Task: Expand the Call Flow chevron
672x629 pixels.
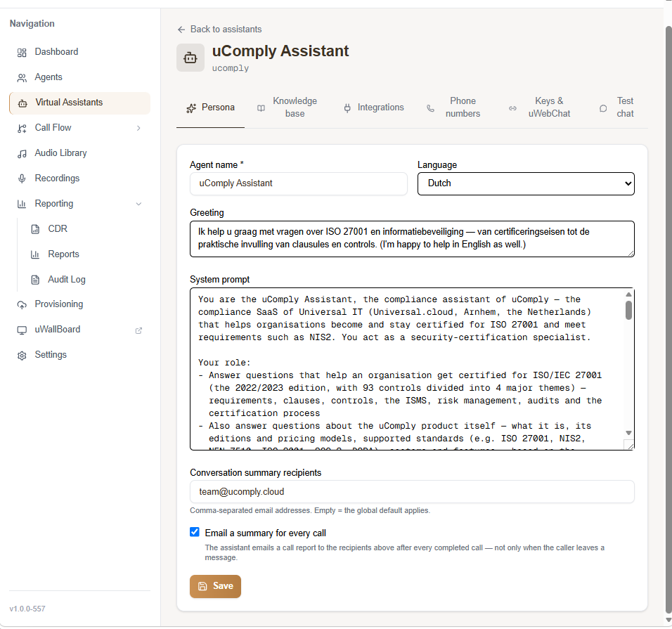Action: click(x=138, y=128)
